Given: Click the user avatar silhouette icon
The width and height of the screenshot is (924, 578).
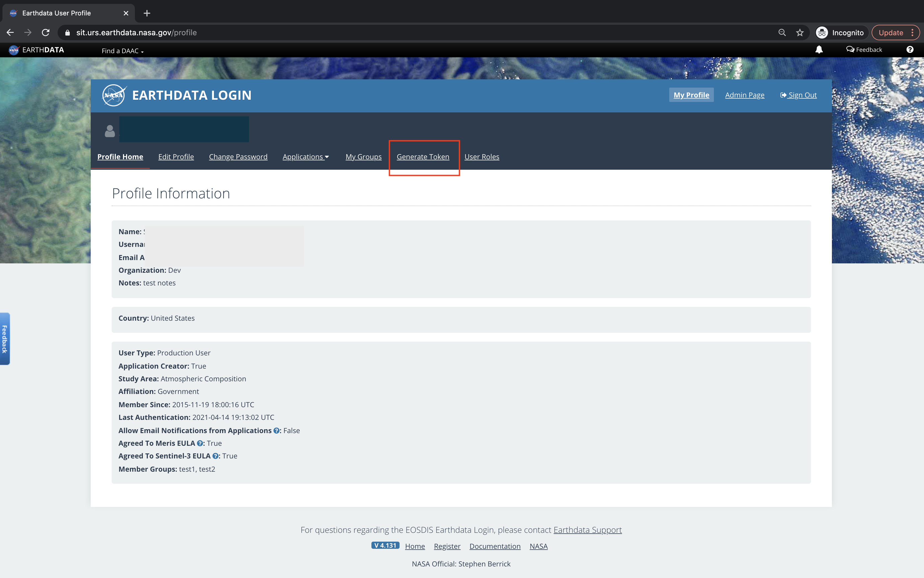Looking at the screenshot, I should pyautogui.click(x=110, y=131).
